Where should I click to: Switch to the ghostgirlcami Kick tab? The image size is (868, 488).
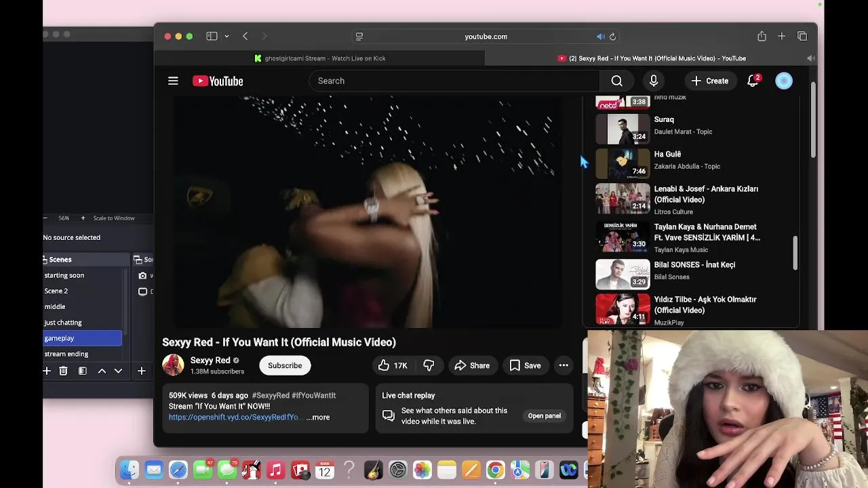pyautogui.click(x=319, y=58)
